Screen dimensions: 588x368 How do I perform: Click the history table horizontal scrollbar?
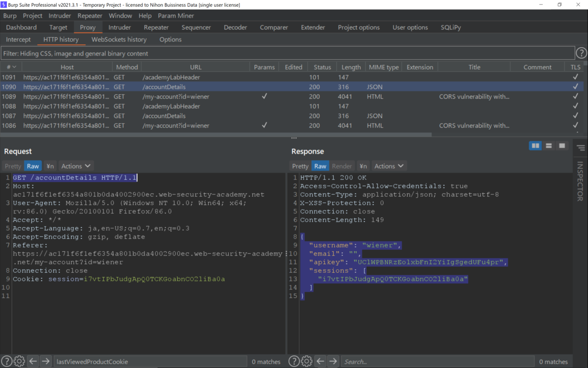(216, 134)
